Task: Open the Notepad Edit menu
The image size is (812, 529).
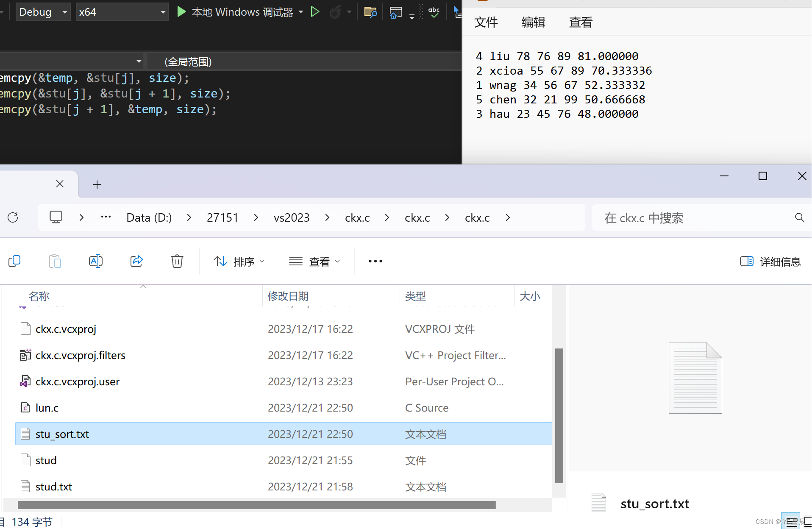Action: point(534,22)
